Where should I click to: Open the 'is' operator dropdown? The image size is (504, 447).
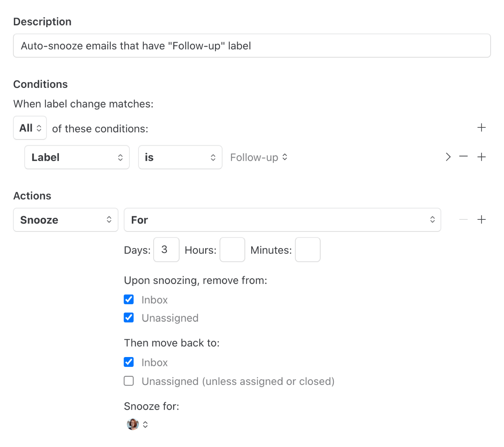(180, 157)
